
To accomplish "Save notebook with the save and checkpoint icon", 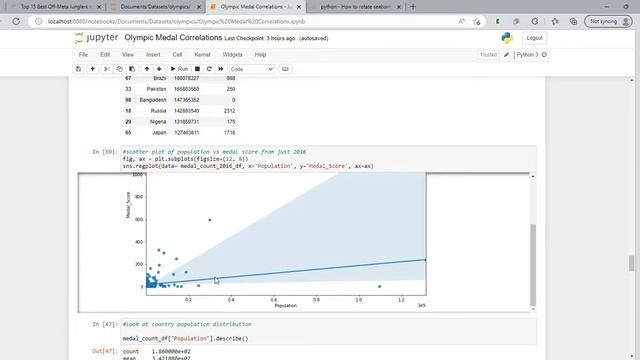I will 78,69.
